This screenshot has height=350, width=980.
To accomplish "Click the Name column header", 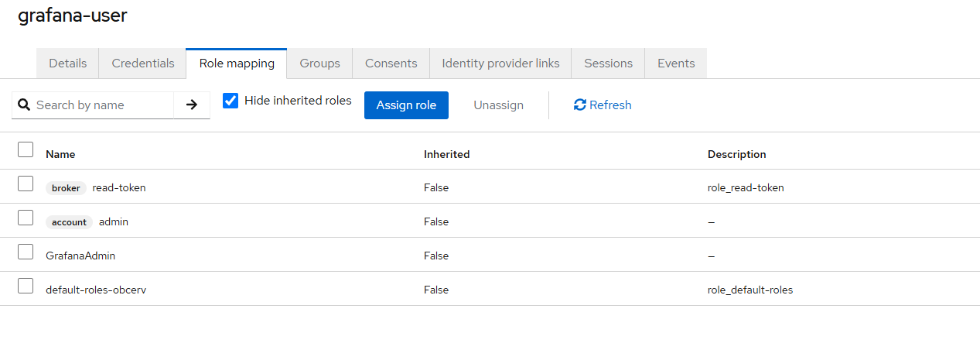I will pos(60,154).
